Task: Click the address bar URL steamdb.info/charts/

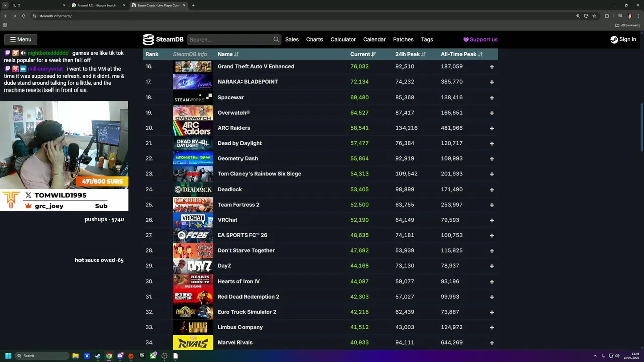Action: pos(55,16)
